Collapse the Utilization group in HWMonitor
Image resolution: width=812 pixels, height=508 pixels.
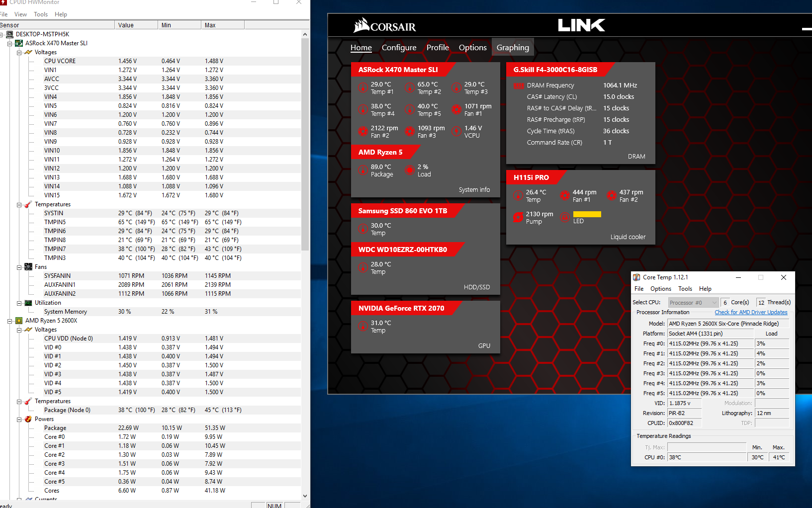pos(19,303)
